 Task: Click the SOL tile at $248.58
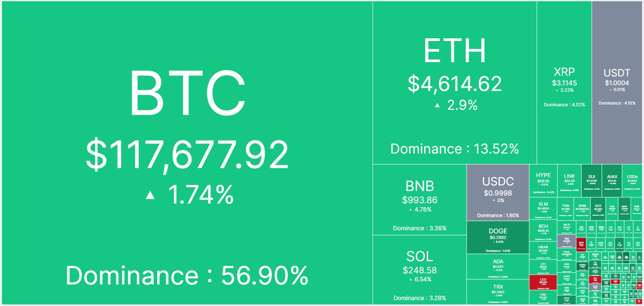pos(420,270)
